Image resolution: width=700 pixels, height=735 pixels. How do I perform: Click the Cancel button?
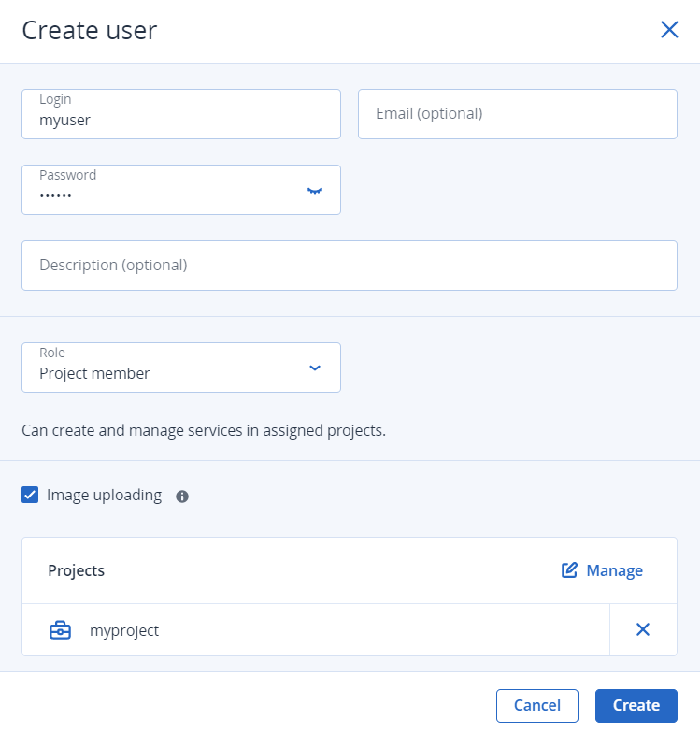coord(537,705)
